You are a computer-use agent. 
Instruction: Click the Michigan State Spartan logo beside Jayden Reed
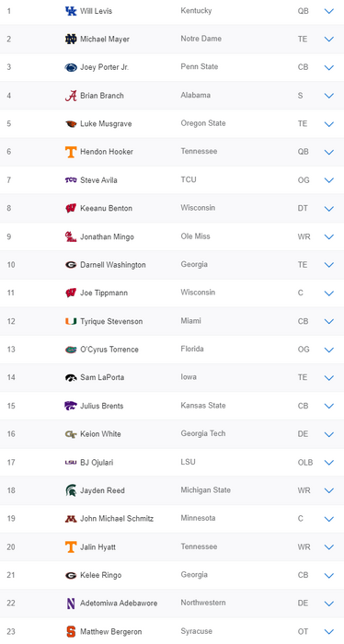coord(71,490)
